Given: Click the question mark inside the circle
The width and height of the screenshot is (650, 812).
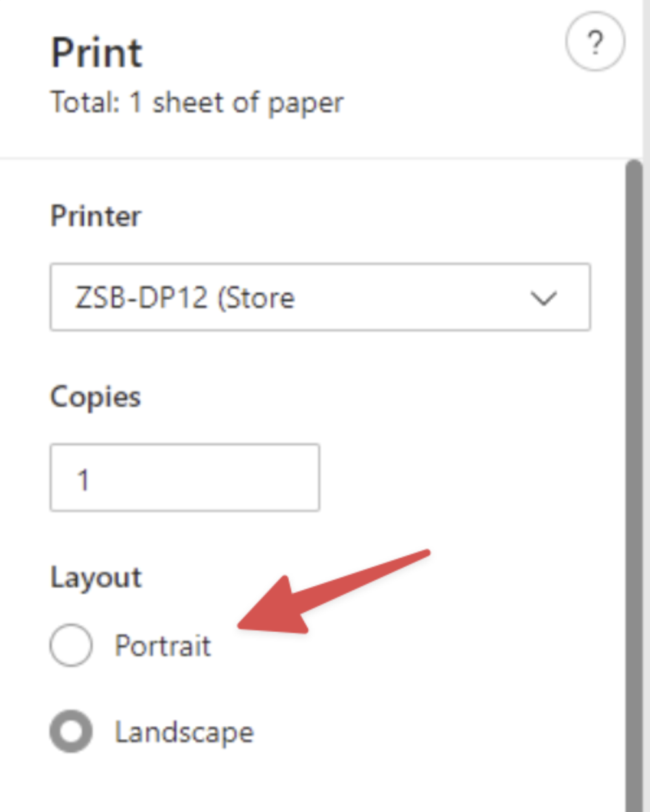Looking at the screenshot, I should pos(594,41).
